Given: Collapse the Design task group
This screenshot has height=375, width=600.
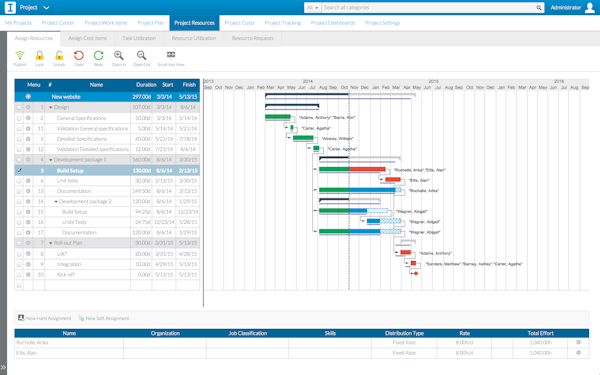Looking at the screenshot, I should pyautogui.click(x=51, y=108).
